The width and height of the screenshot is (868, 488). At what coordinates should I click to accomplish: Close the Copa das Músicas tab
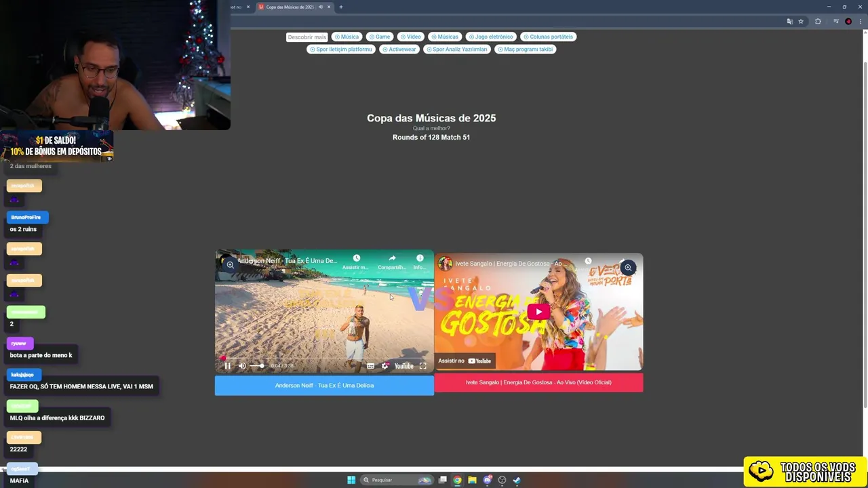329,7
